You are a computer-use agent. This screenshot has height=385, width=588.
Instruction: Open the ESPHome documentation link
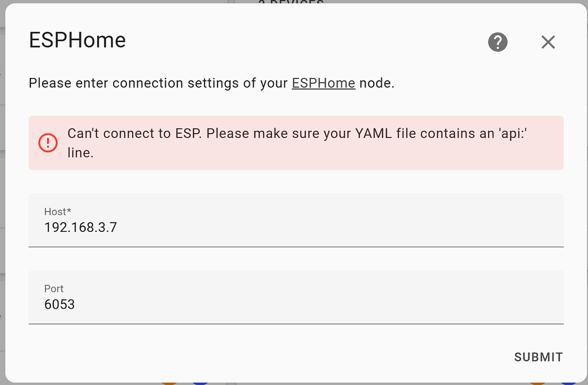(x=323, y=83)
